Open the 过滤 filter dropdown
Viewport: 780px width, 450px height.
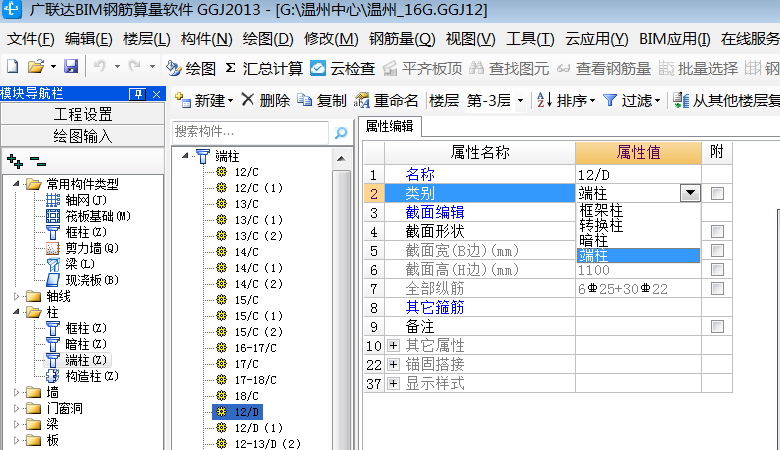pos(632,100)
